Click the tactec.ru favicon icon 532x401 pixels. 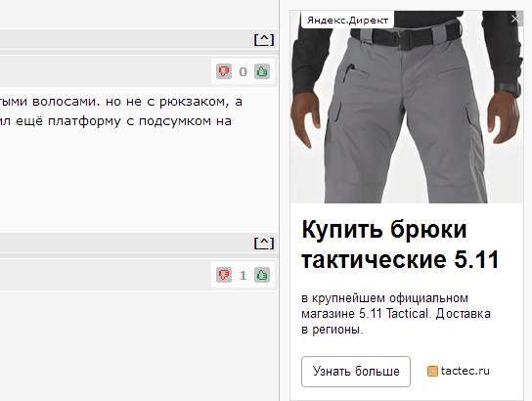click(432, 371)
